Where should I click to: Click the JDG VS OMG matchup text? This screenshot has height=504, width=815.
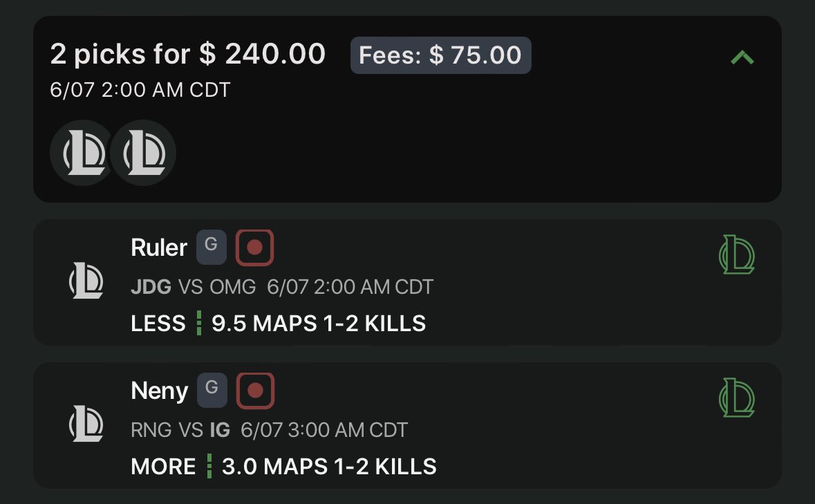click(x=194, y=287)
